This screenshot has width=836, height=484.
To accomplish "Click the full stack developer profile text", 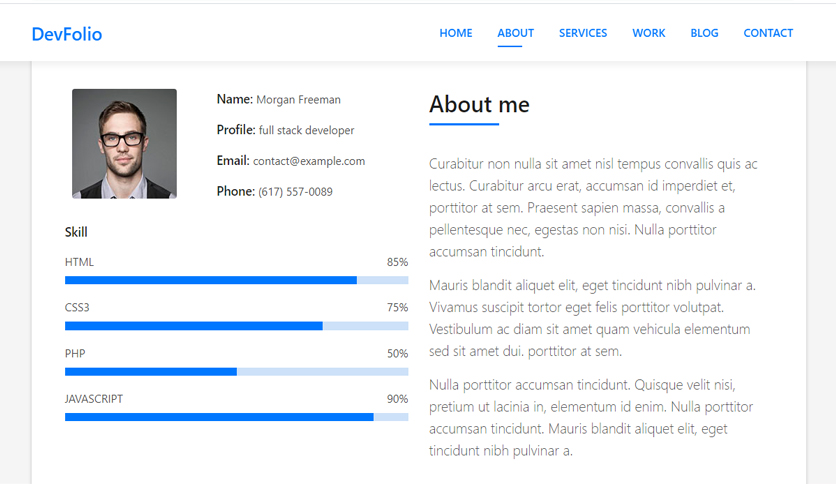I will pyautogui.click(x=307, y=131).
